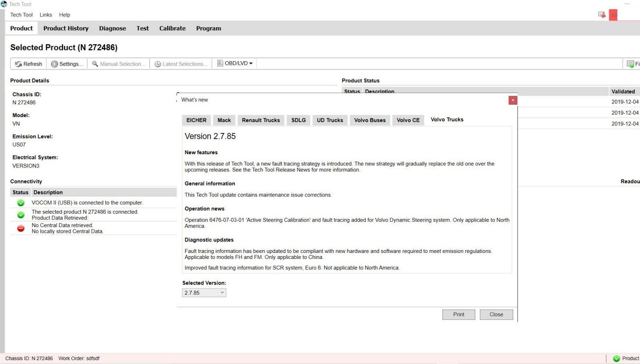Click the communication report icon near top right

pyautogui.click(x=601, y=14)
